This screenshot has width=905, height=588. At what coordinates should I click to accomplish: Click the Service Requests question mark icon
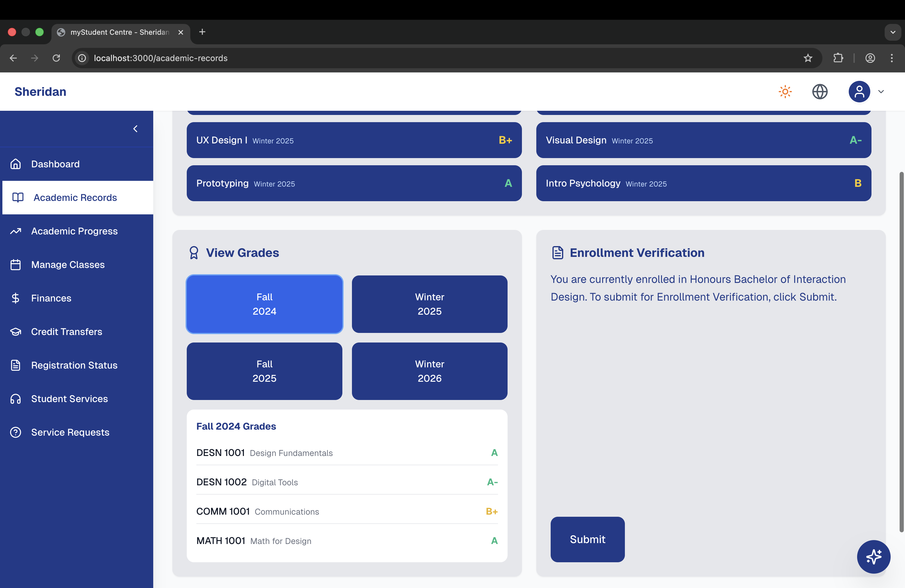[16, 432]
